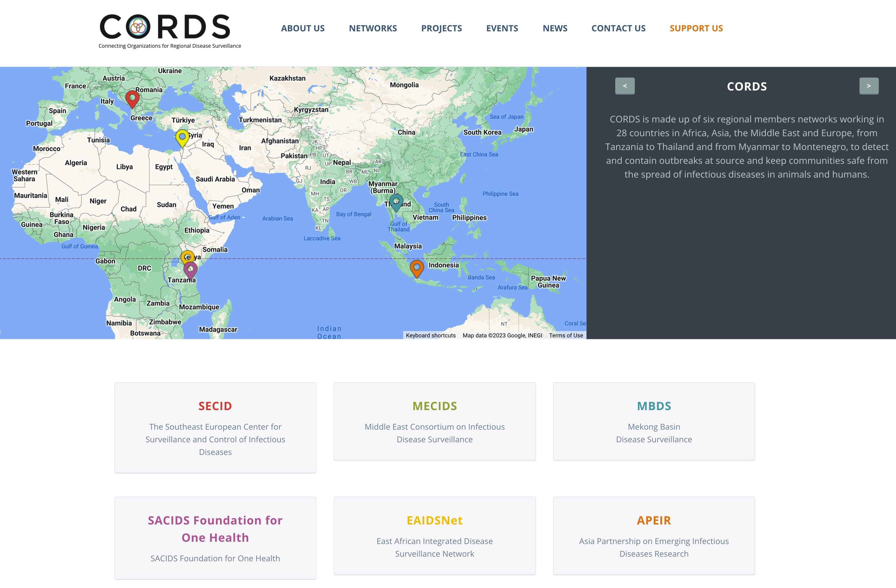Open the APEIR network card
This screenshot has height=588, width=896.
pos(654,536)
